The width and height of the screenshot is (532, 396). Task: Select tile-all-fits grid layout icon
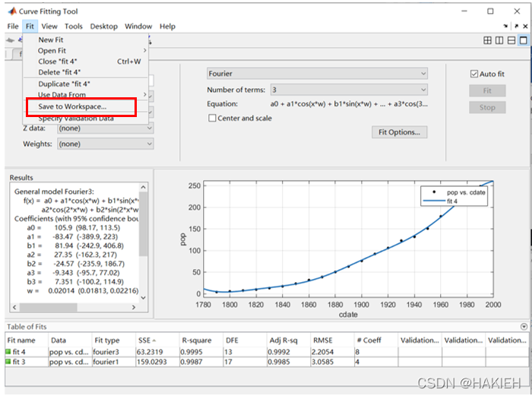tap(487, 41)
